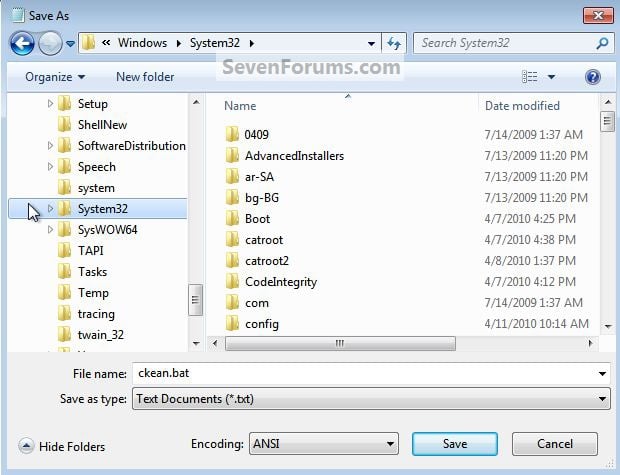
Task: Click the Save button
Action: 455,444
